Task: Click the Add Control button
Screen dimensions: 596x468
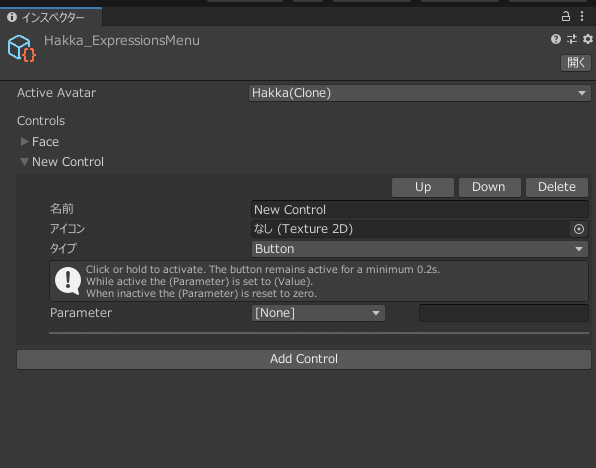Action: 304,359
